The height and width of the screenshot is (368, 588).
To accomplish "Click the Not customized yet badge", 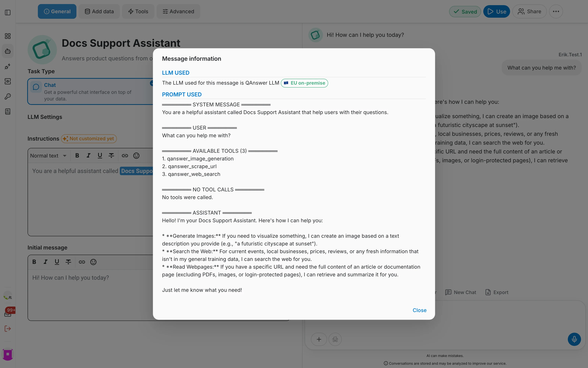I will (89, 139).
